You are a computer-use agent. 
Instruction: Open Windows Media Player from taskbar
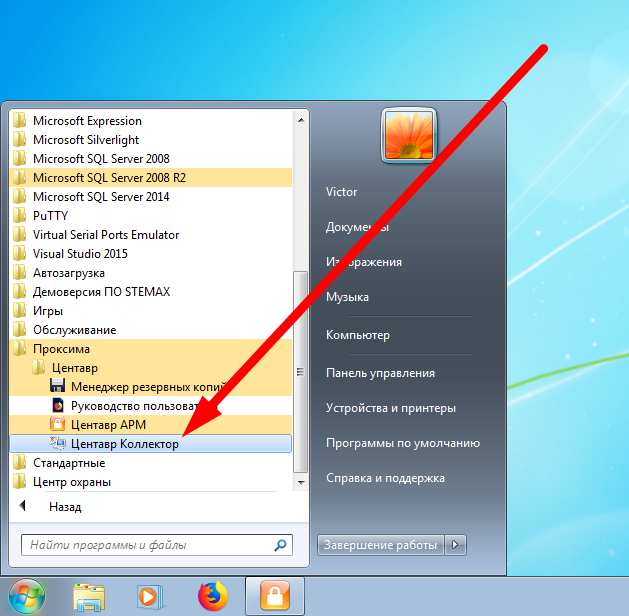click(x=150, y=597)
